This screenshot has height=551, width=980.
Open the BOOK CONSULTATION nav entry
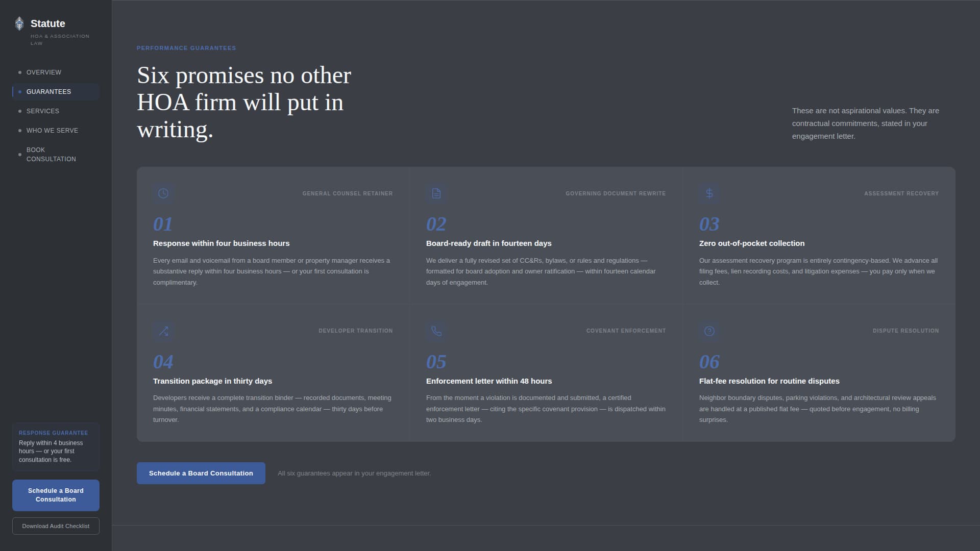51,154
